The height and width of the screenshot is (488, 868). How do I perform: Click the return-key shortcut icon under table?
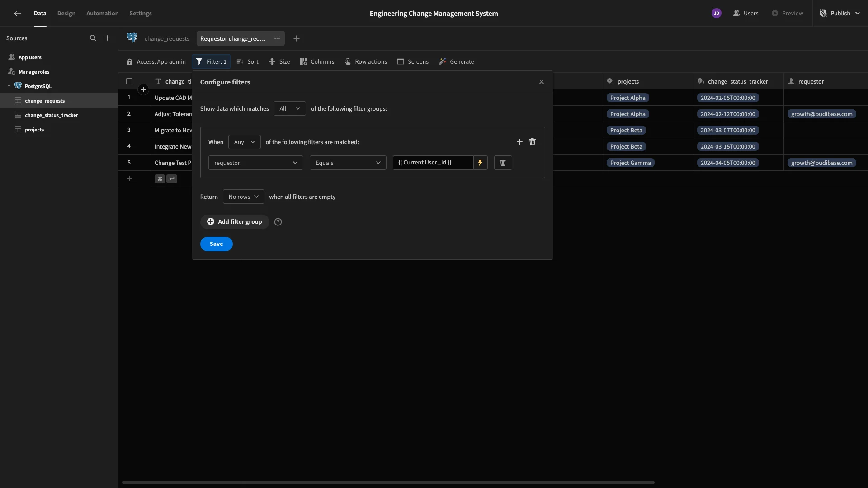pos(172,179)
